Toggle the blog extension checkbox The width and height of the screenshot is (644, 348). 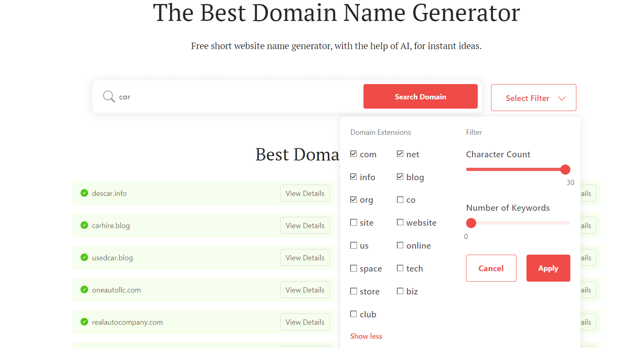[400, 177]
